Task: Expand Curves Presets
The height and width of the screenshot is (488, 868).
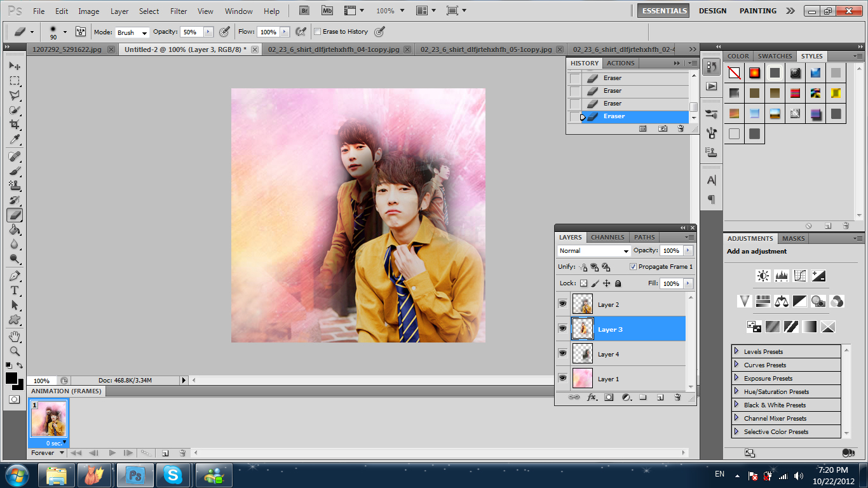Action: (736, 365)
